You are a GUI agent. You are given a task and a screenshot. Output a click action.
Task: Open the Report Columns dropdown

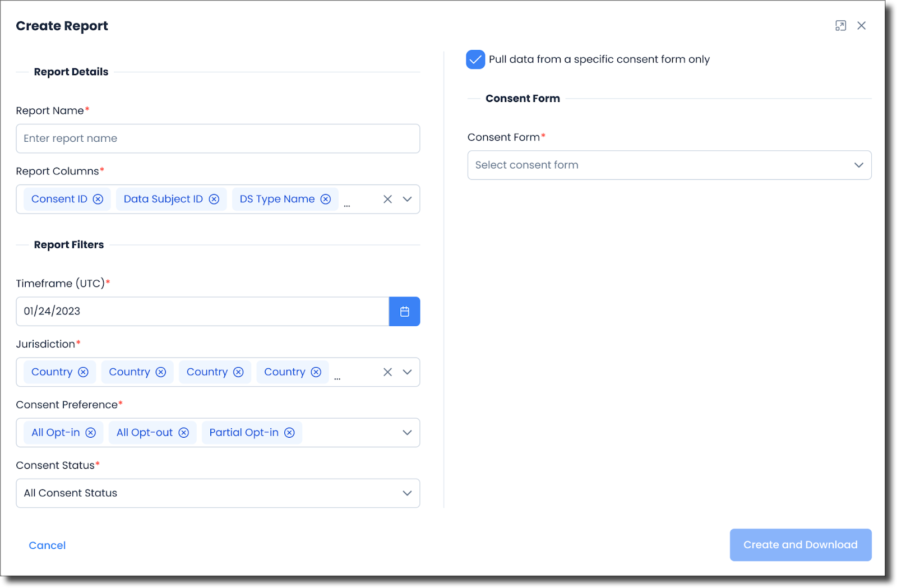coord(407,199)
